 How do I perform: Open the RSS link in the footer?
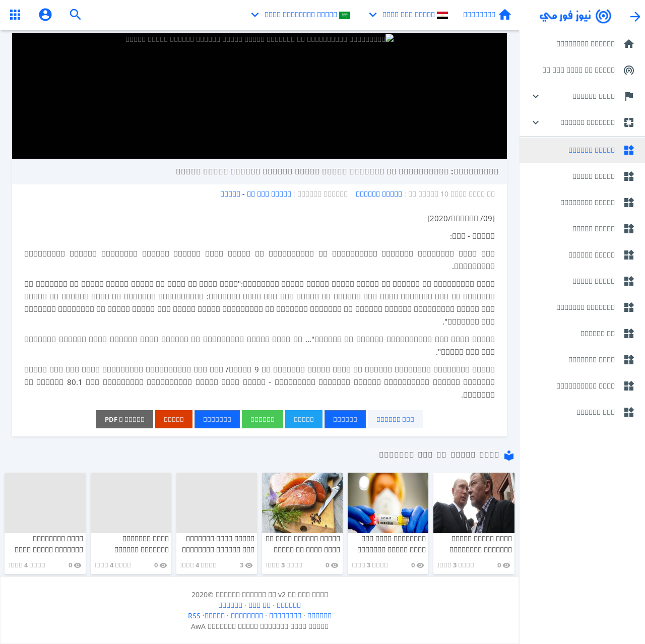click(x=194, y=616)
